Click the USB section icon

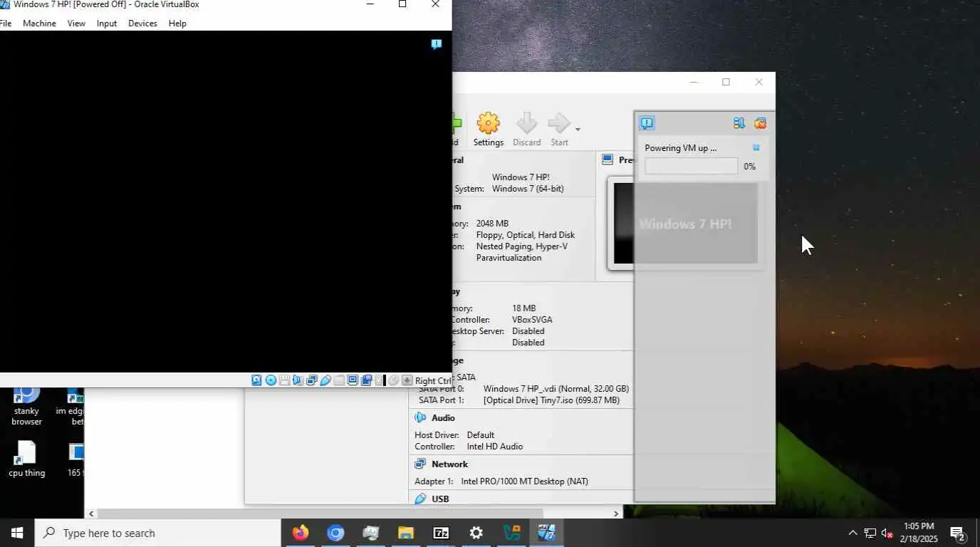(x=420, y=499)
